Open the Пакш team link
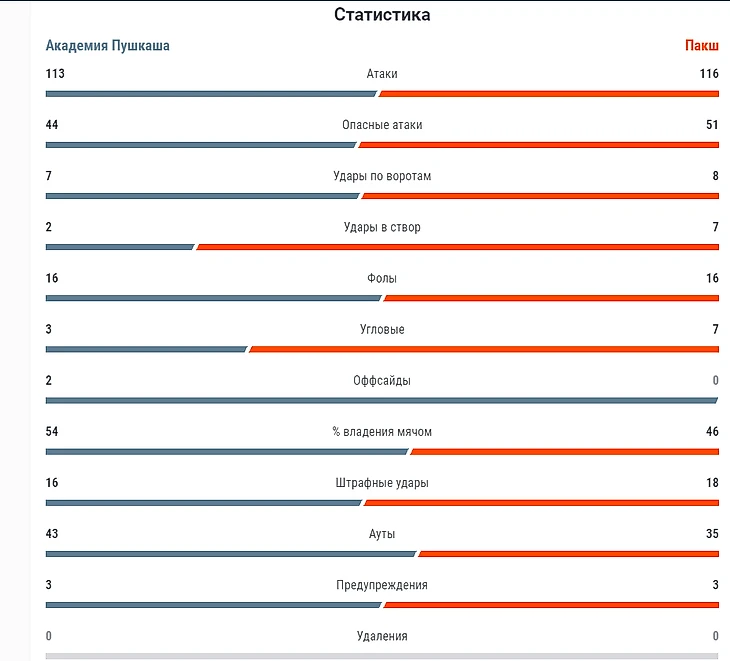 (702, 46)
